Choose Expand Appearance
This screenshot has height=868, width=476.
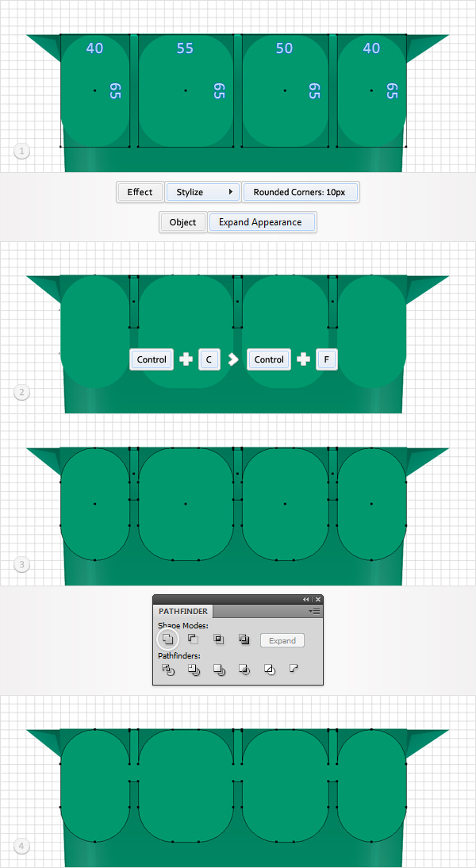click(261, 222)
